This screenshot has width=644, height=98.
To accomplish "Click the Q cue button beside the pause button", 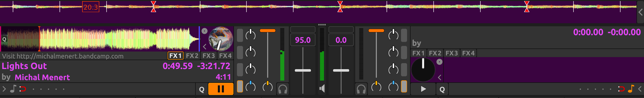I will pyautogui.click(x=201, y=89).
